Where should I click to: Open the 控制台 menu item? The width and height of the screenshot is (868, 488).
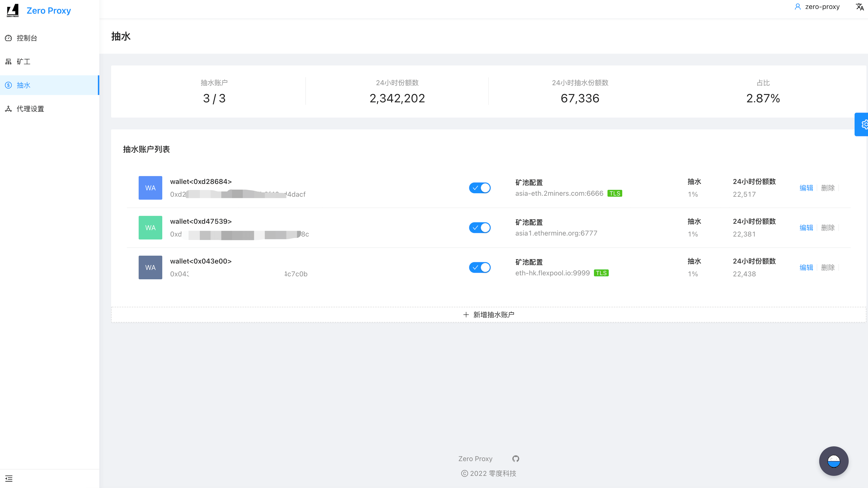coord(27,38)
